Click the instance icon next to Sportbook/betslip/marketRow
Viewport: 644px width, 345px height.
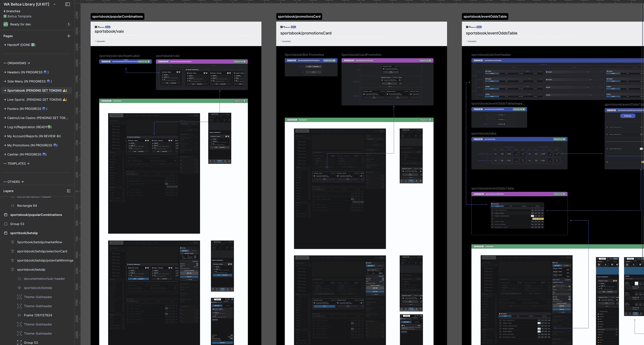(x=12, y=242)
